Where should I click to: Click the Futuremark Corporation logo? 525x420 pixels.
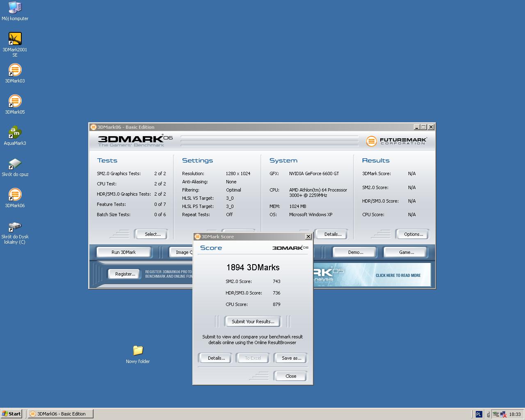pyautogui.click(x=396, y=141)
